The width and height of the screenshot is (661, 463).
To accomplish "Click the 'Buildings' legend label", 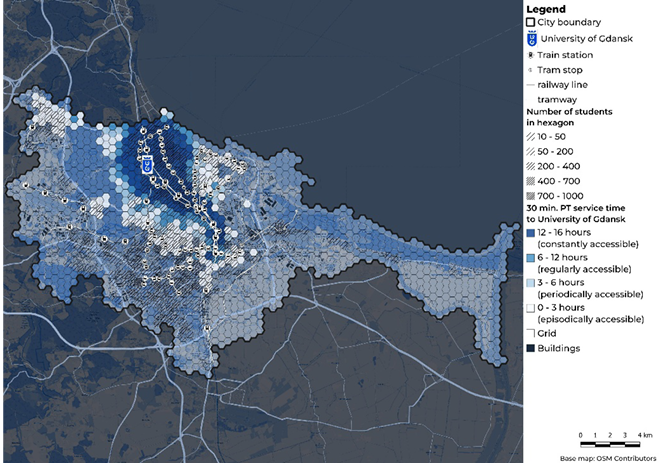I will coord(559,348).
